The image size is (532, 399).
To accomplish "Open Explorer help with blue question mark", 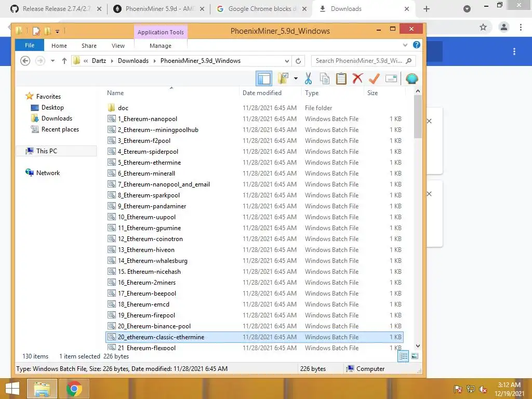I will tap(416, 45).
